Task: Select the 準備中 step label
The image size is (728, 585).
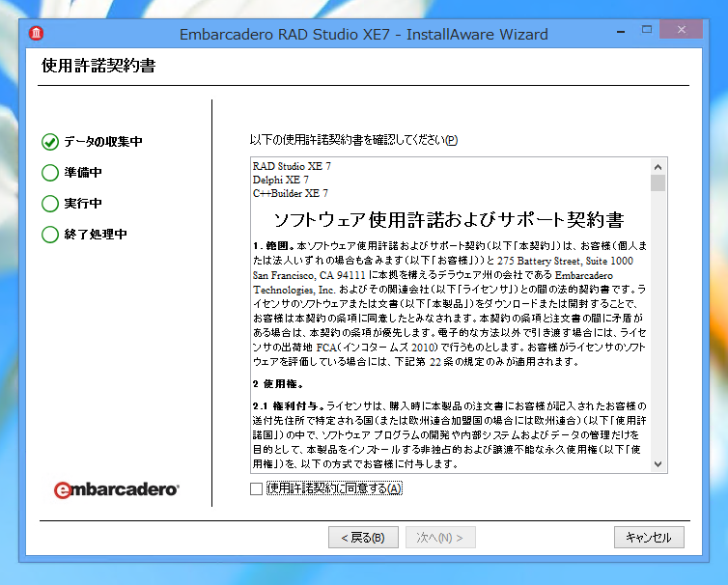Action: (83, 172)
